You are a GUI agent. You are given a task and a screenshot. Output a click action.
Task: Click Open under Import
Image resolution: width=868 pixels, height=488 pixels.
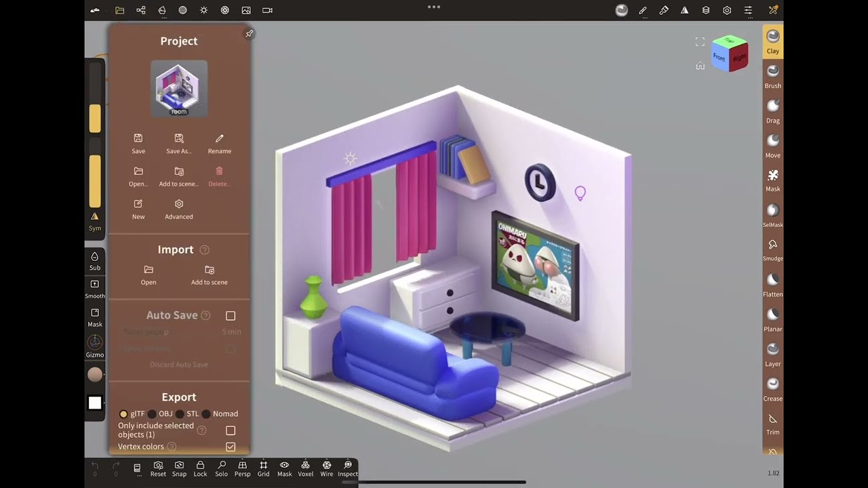tap(149, 275)
